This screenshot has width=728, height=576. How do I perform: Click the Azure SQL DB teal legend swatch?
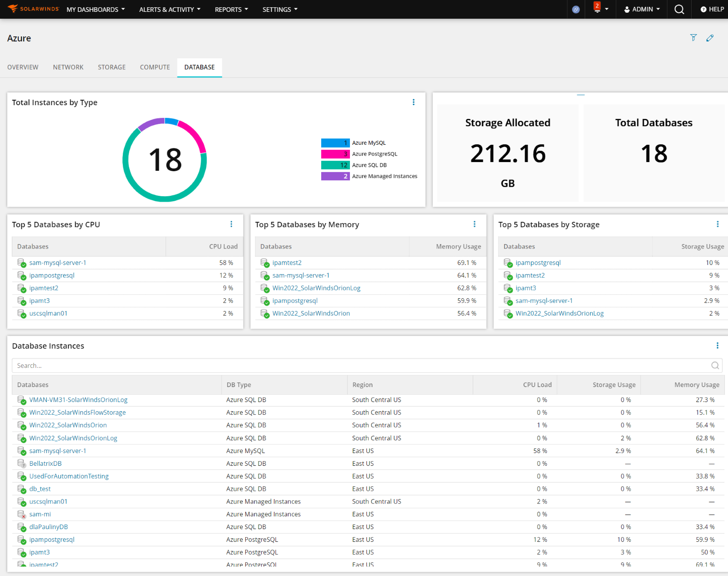coord(335,165)
